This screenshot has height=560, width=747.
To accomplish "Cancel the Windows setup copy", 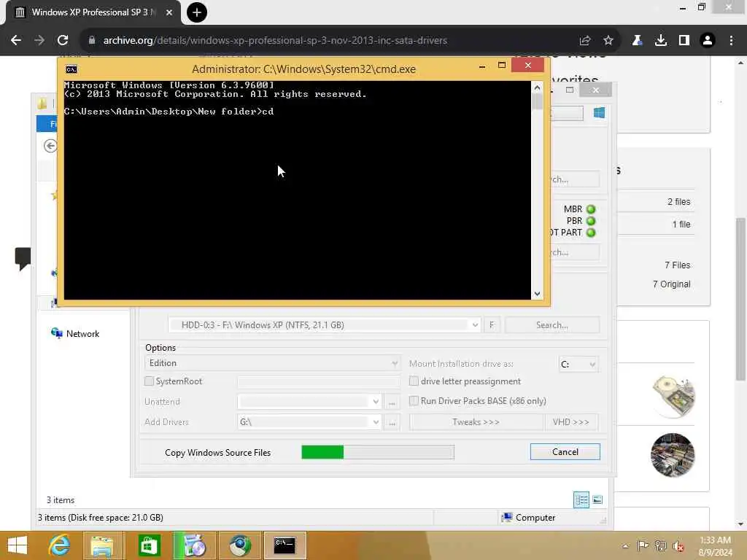I will click(565, 452).
